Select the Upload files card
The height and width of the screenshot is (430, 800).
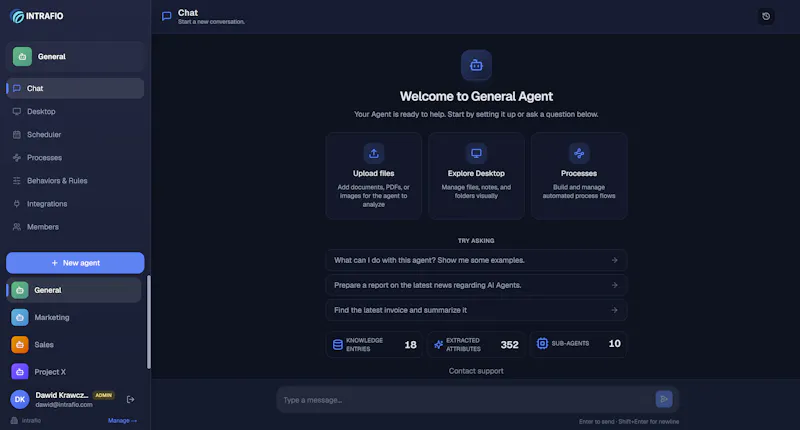coord(373,176)
